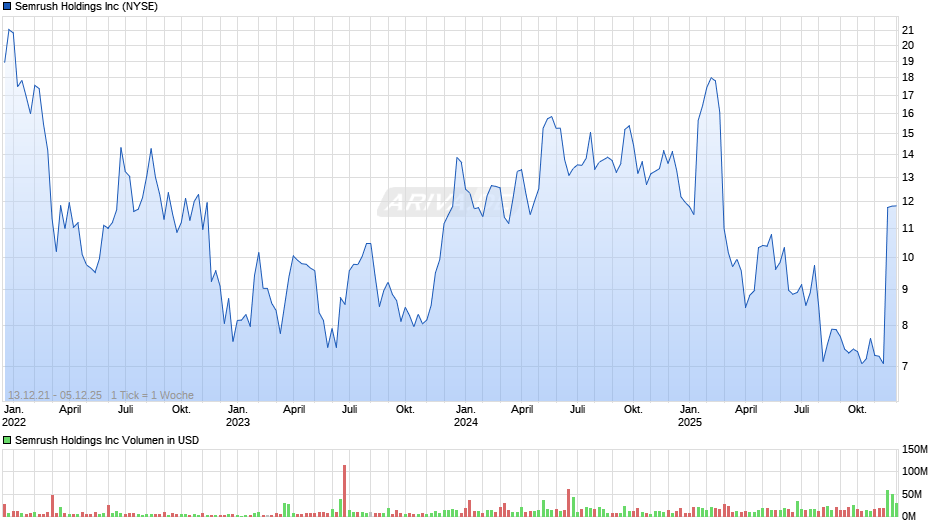Click the 'Jan. 2023' axis label
Viewport: 940px width, 526px height.
238,416
